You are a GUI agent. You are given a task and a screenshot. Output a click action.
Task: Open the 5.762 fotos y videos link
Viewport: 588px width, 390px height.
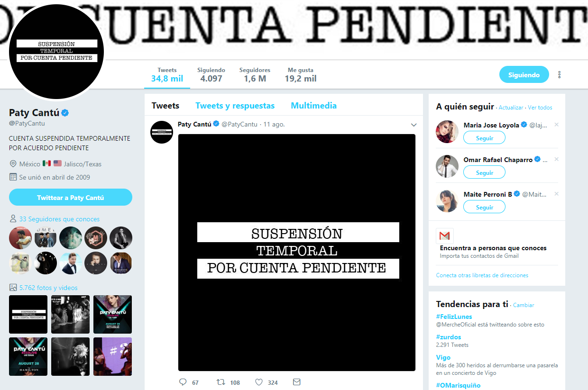[48, 288]
